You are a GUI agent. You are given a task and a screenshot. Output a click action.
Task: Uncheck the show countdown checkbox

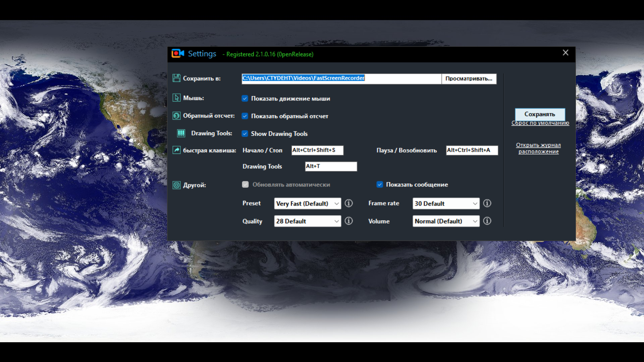[x=245, y=116]
